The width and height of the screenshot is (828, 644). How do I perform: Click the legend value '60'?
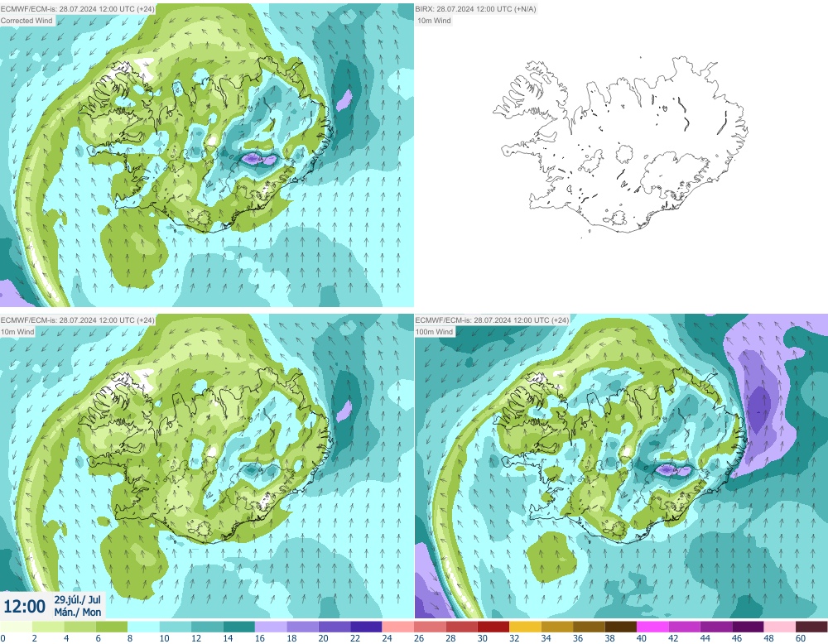(801, 638)
